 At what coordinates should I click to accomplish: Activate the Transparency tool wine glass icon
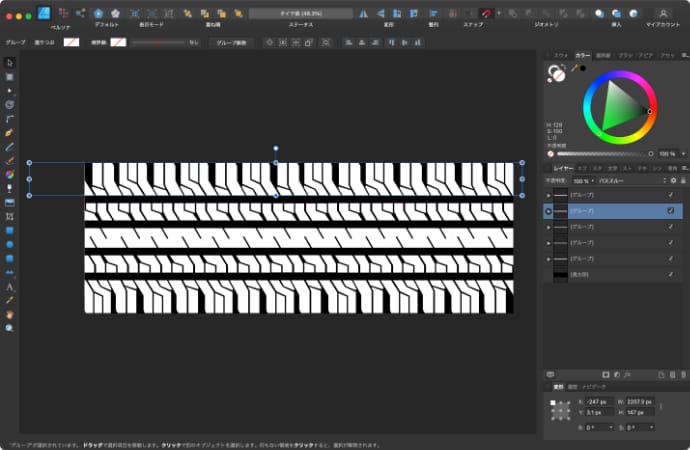pyautogui.click(x=10, y=187)
